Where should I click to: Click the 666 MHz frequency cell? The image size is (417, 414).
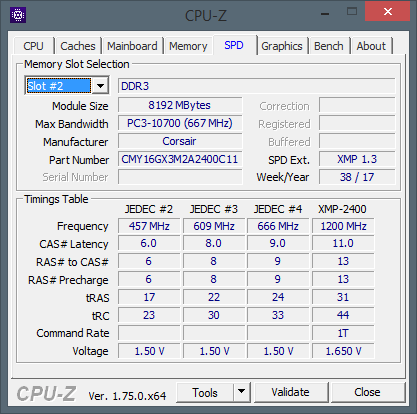point(278,226)
